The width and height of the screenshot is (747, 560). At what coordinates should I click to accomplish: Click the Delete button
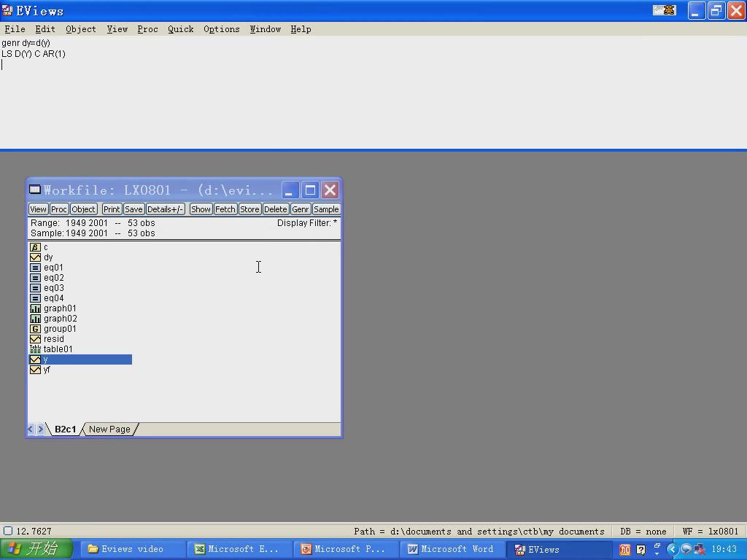point(275,209)
